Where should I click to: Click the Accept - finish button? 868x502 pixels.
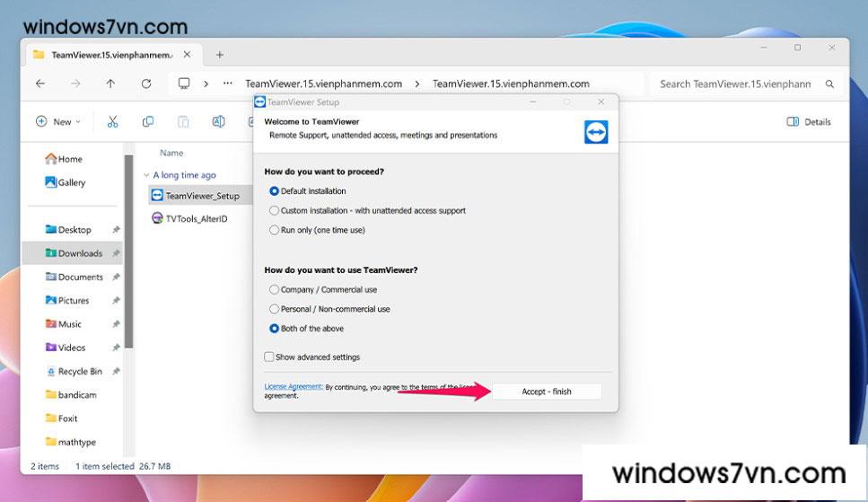coord(547,392)
